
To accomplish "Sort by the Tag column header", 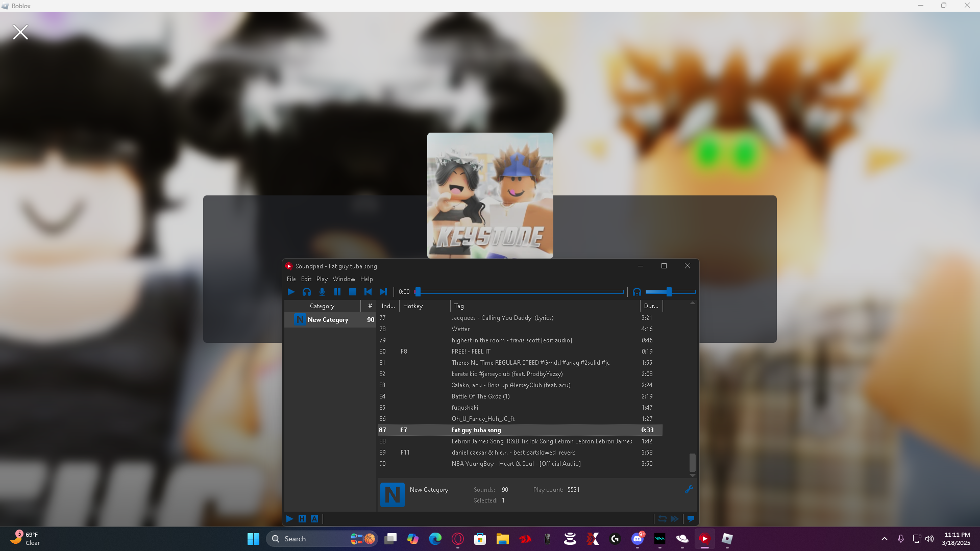I will [545, 306].
